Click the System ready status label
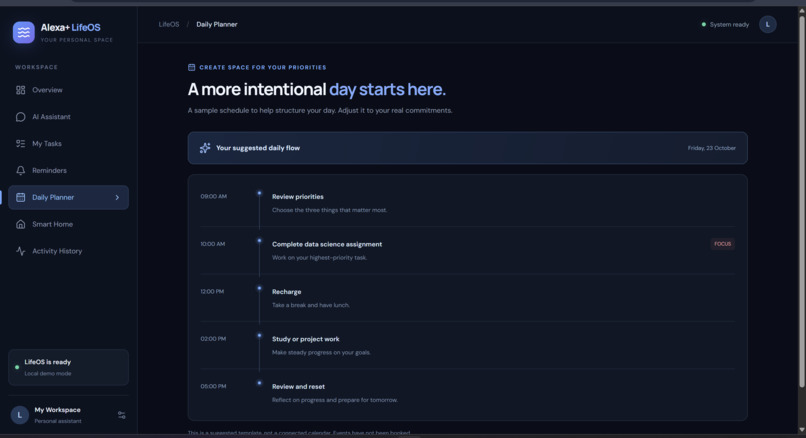Image resolution: width=806 pixels, height=438 pixels. (x=729, y=24)
